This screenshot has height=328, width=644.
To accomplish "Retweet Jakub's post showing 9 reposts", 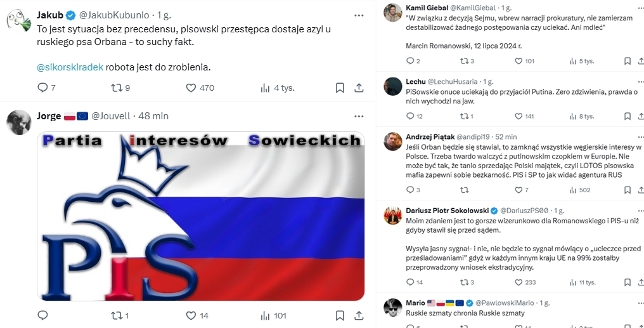I will pyautogui.click(x=120, y=88).
